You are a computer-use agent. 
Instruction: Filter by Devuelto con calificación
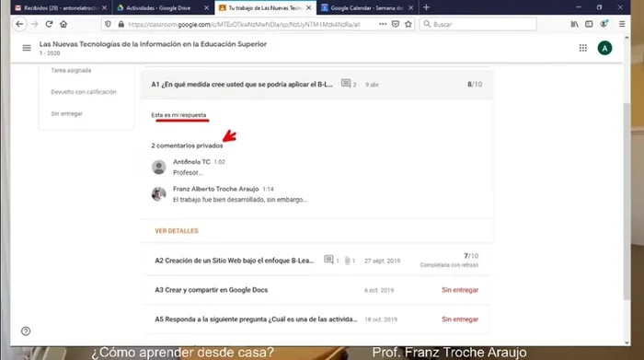(x=84, y=92)
